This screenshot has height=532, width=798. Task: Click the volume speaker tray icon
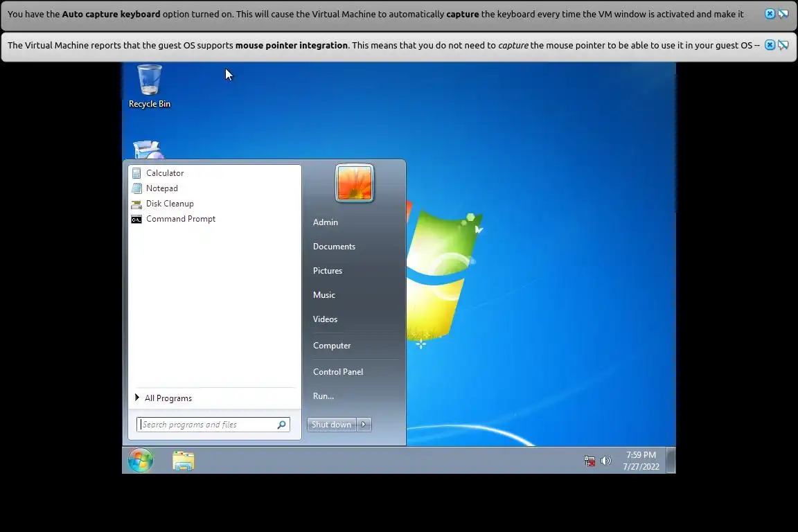605,461
